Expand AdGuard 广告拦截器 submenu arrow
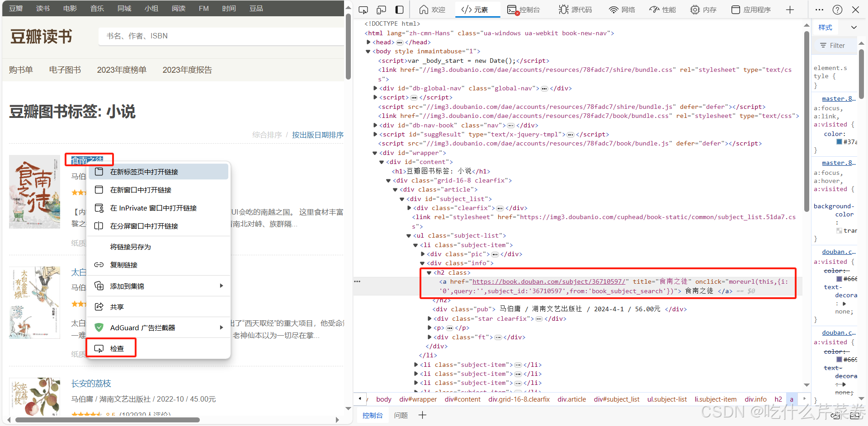This screenshot has height=426, width=868. click(x=222, y=328)
